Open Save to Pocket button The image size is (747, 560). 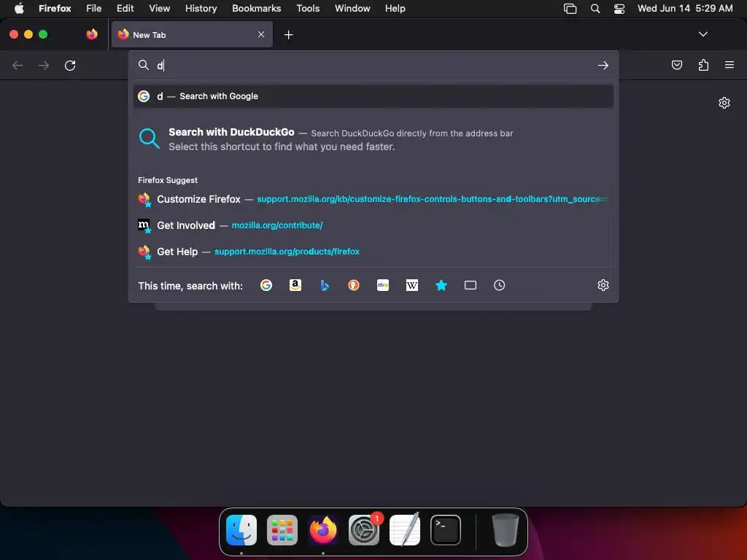click(676, 65)
